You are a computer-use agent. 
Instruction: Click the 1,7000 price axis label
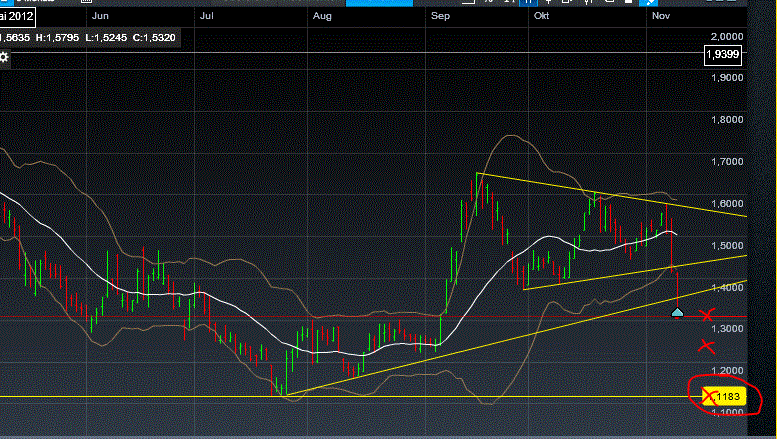pyautogui.click(x=727, y=161)
